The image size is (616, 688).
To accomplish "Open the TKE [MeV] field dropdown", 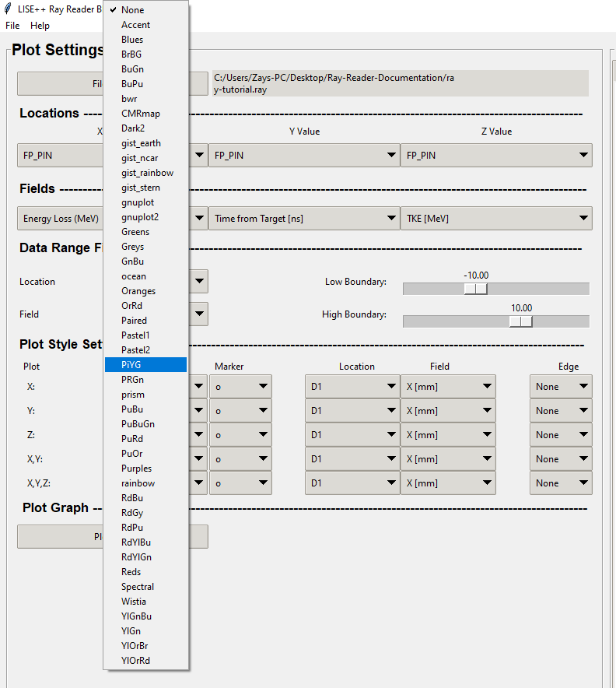I will 495,219.
